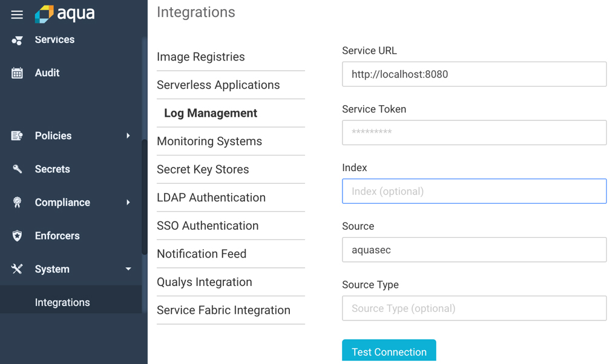Click the Enforcers shield icon
610x364 pixels.
pos(17,236)
